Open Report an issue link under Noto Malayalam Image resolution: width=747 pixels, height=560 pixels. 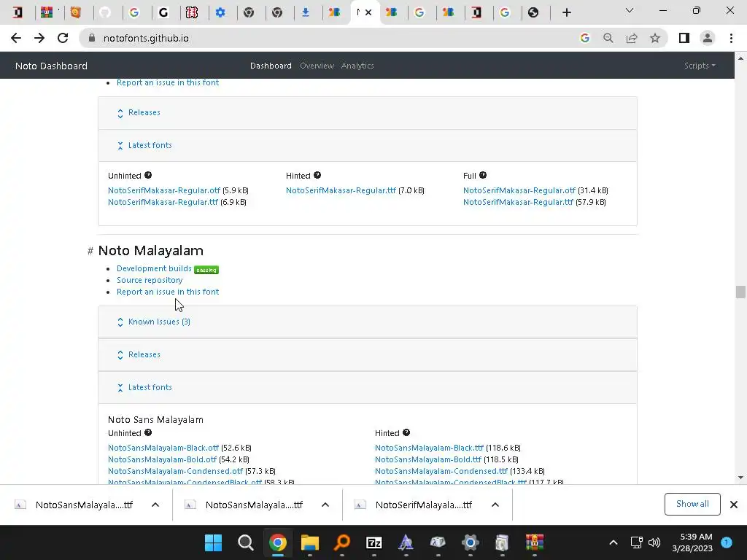[x=168, y=292]
